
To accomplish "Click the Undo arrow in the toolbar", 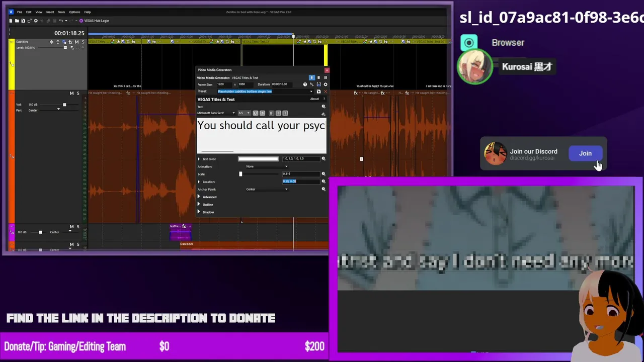I will click(61, 21).
